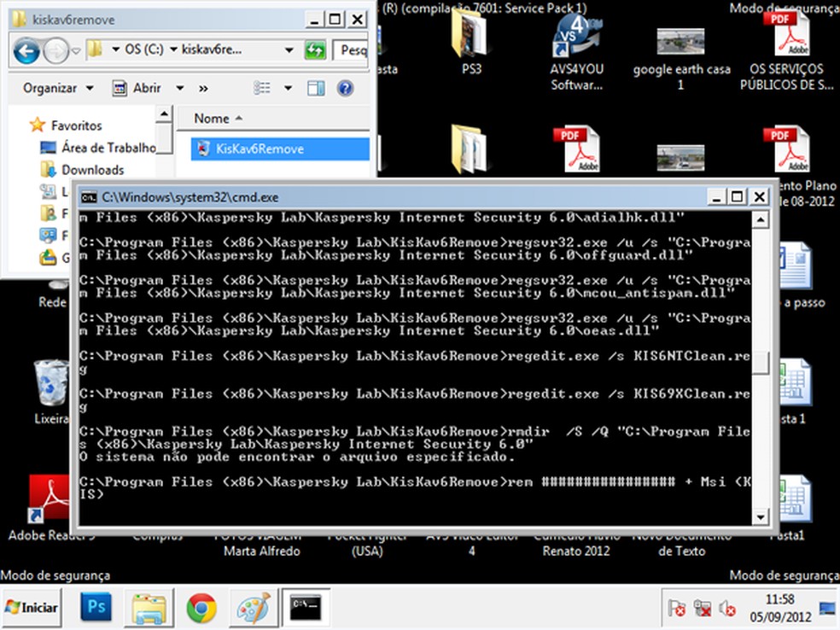Select the PDF icon below AVS4YOU
The image size is (840, 630).
576,149
